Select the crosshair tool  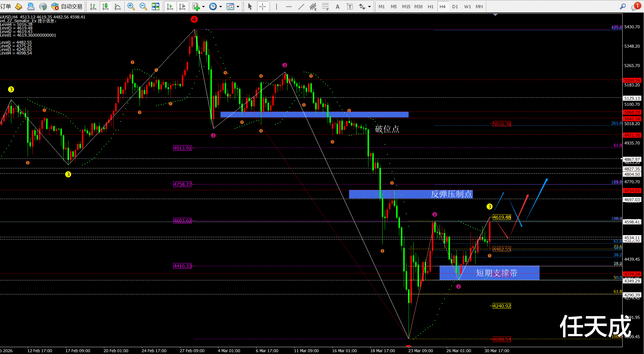(262, 6)
